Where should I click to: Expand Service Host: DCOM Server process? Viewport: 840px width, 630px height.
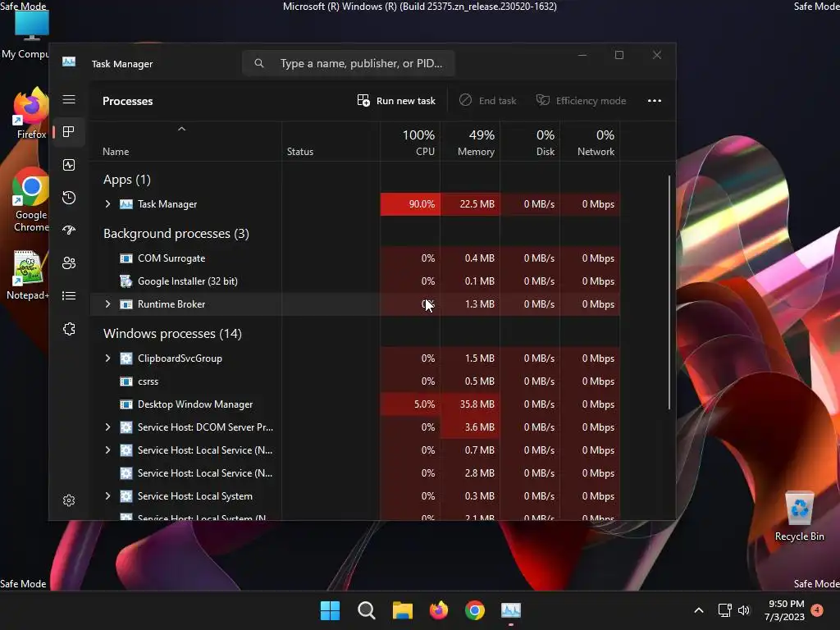[x=107, y=427]
